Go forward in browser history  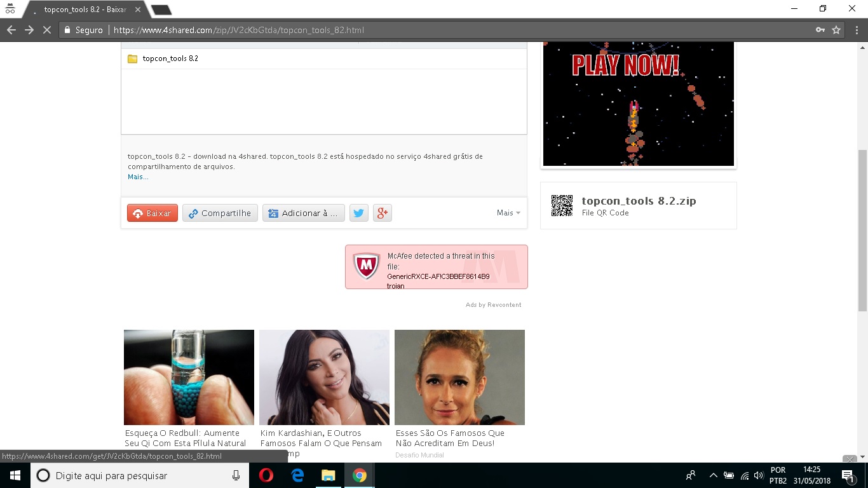click(x=29, y=30)
